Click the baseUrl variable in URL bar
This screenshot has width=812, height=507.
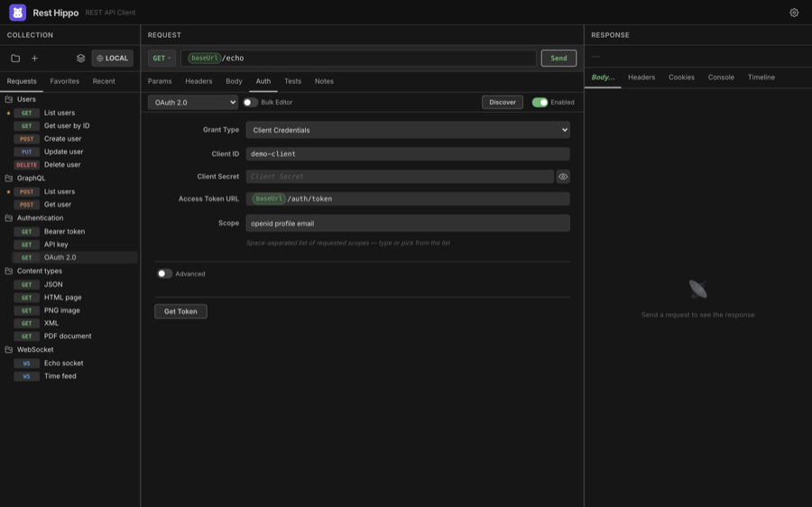[x=205, y=58]
